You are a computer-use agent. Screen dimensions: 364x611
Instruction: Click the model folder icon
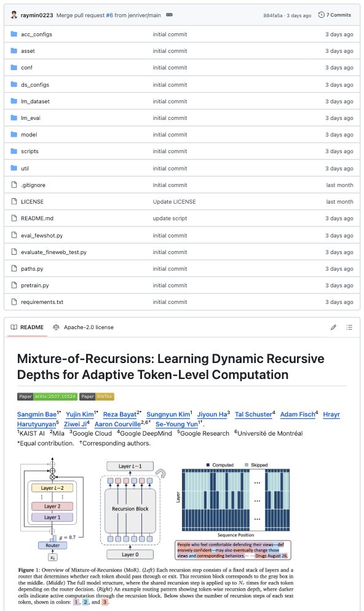point(14,134)
